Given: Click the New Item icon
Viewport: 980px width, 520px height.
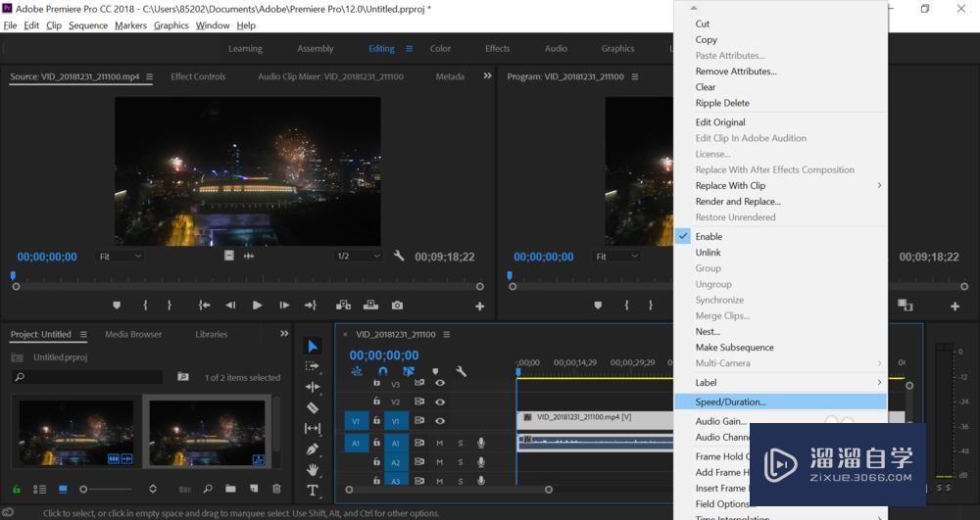Looking at the screenshot, I should [x=254, y=489].
